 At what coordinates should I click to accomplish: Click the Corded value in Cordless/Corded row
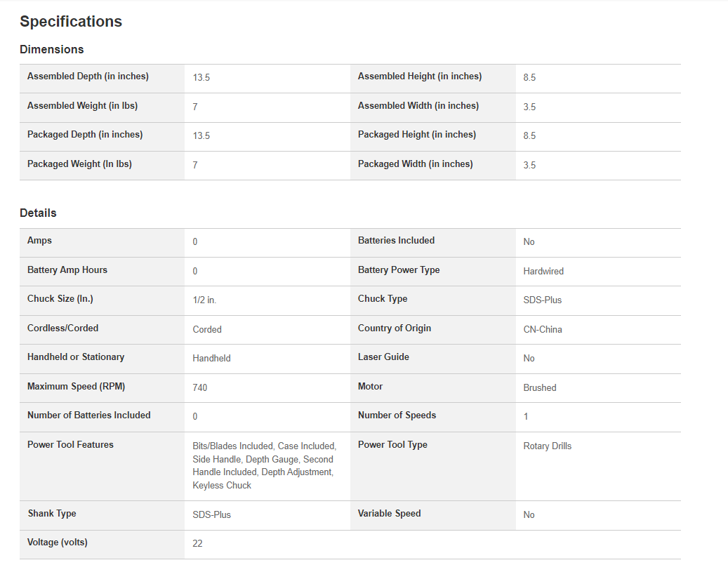pos(207,330)
